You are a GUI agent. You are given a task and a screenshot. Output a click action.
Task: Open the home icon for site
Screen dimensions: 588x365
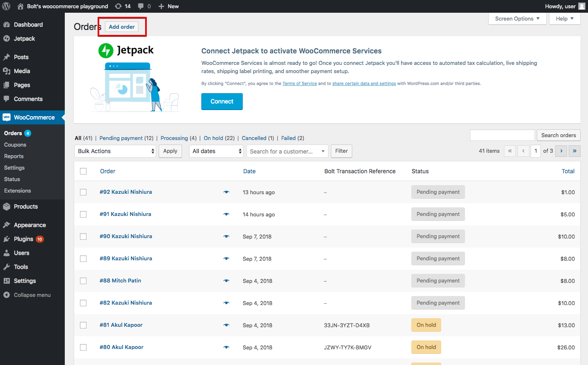point(21,6)
